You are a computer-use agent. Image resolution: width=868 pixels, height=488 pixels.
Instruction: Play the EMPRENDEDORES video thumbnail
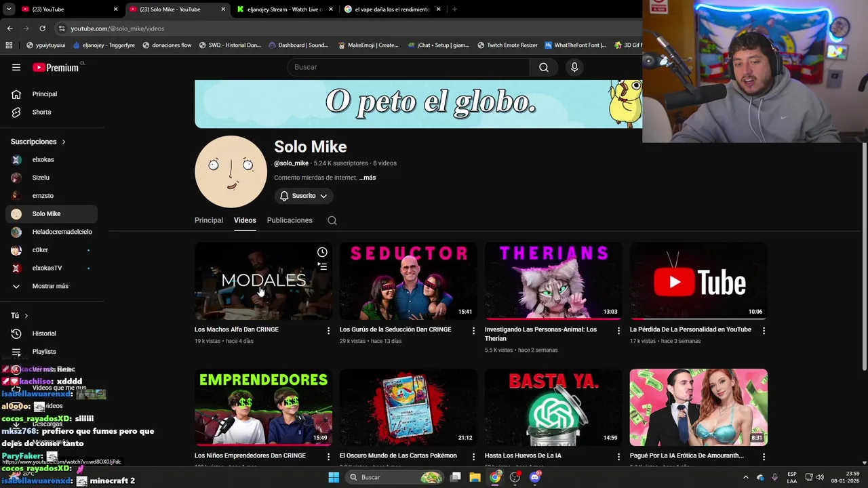click(x=263, y=407)
